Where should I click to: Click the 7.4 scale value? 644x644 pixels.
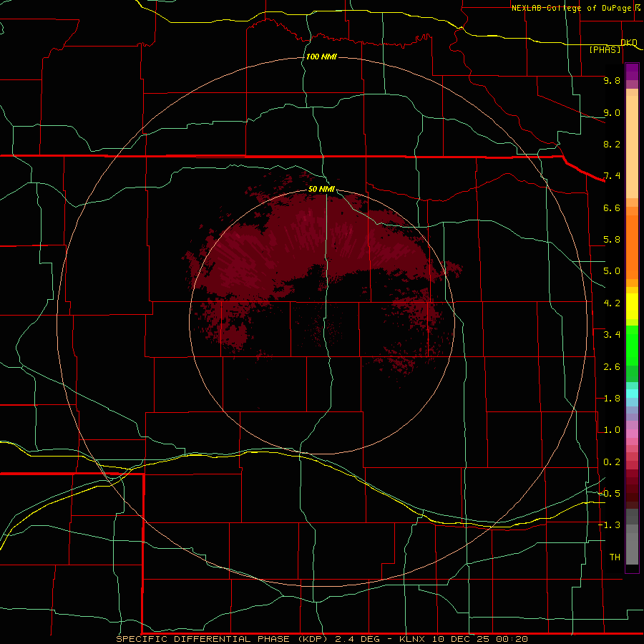pyautogui.click(x=612, y=176)
